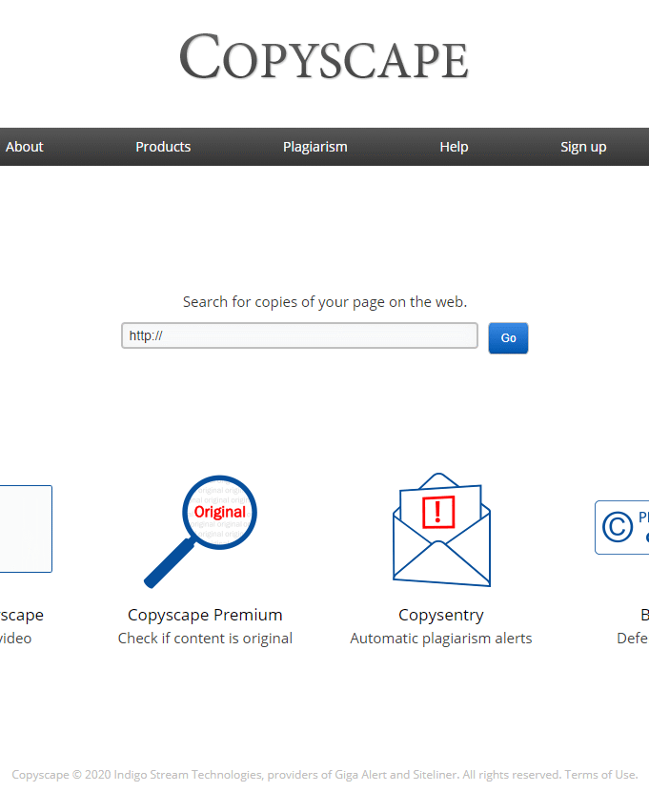Open the Products menu
This screenshot has width=649, height=812.
pyautogui.click(x=163, y=147)
